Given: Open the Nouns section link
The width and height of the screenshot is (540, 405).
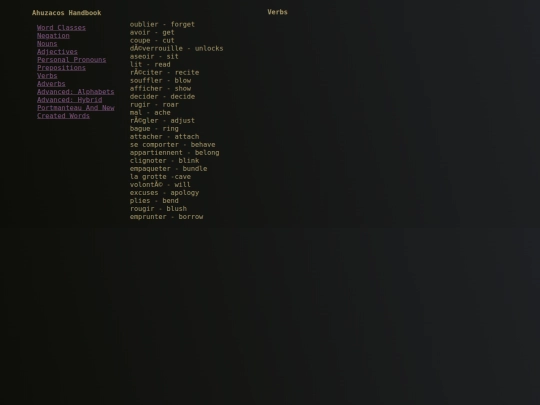Looking at the screenshot, I should click(x=47, y=43).
